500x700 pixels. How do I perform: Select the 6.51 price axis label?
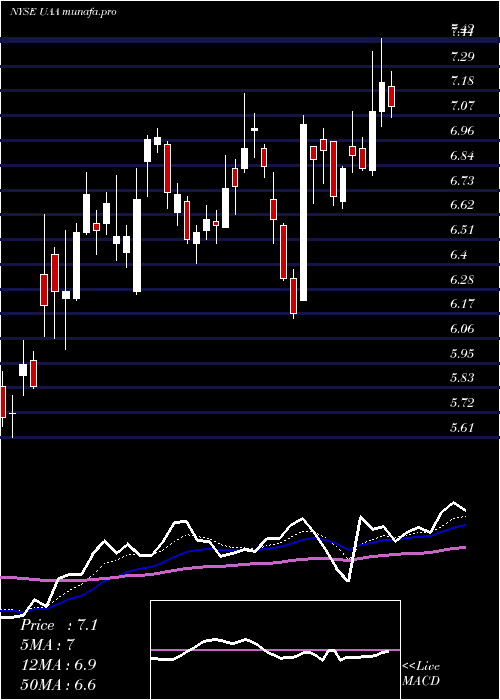click(x=462, y=230)
